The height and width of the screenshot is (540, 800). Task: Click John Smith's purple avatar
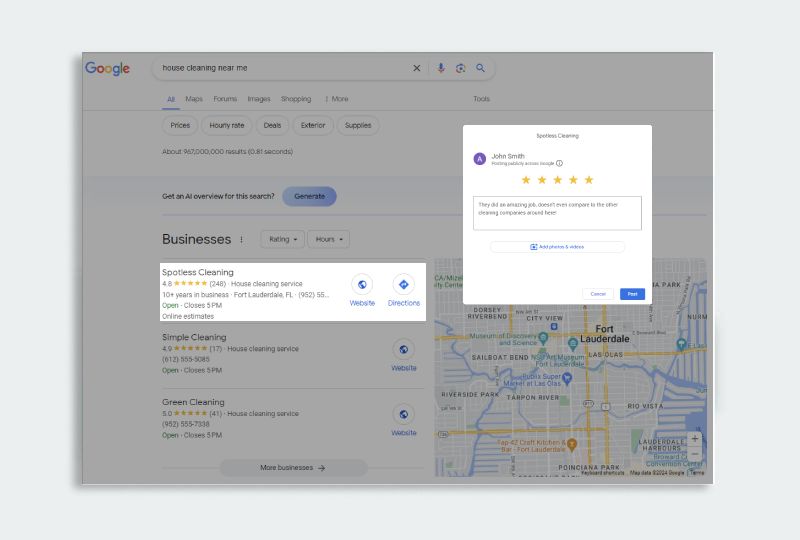tap(480, 159)
